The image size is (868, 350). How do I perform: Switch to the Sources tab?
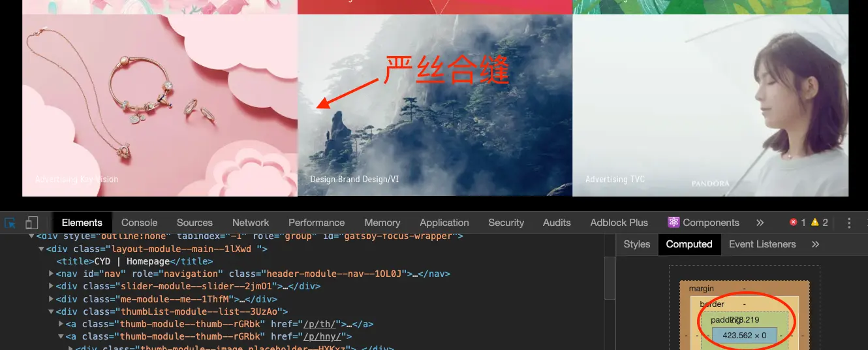(x=194, y=223)
